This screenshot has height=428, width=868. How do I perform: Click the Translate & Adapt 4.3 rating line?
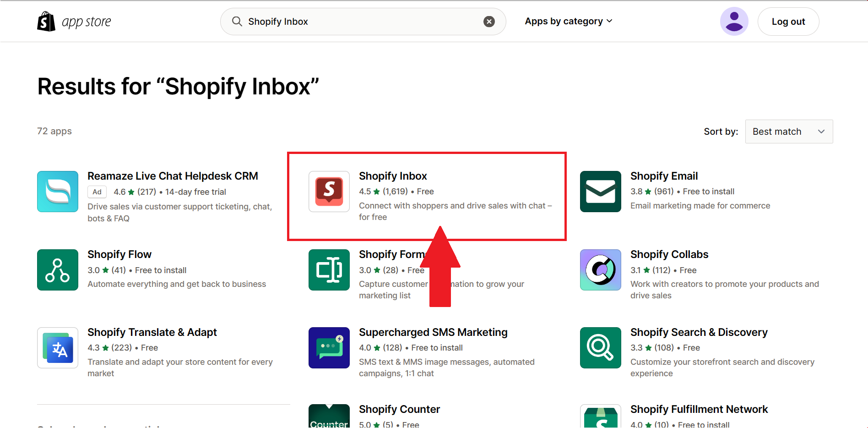(x=123, y=348)
